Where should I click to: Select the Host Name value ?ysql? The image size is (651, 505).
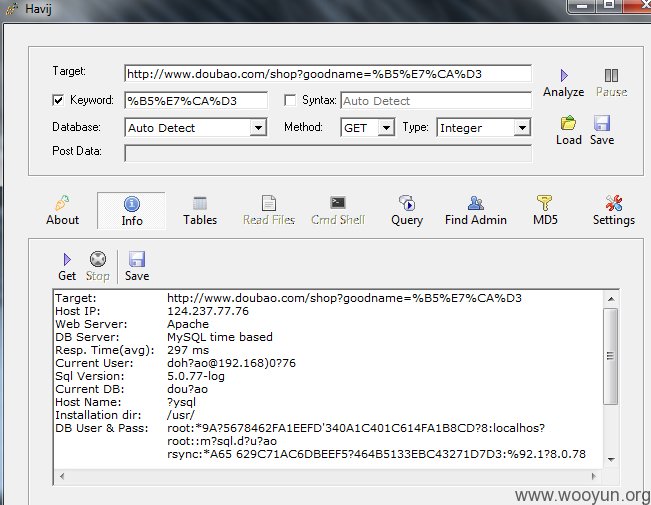tap(181, 402)
